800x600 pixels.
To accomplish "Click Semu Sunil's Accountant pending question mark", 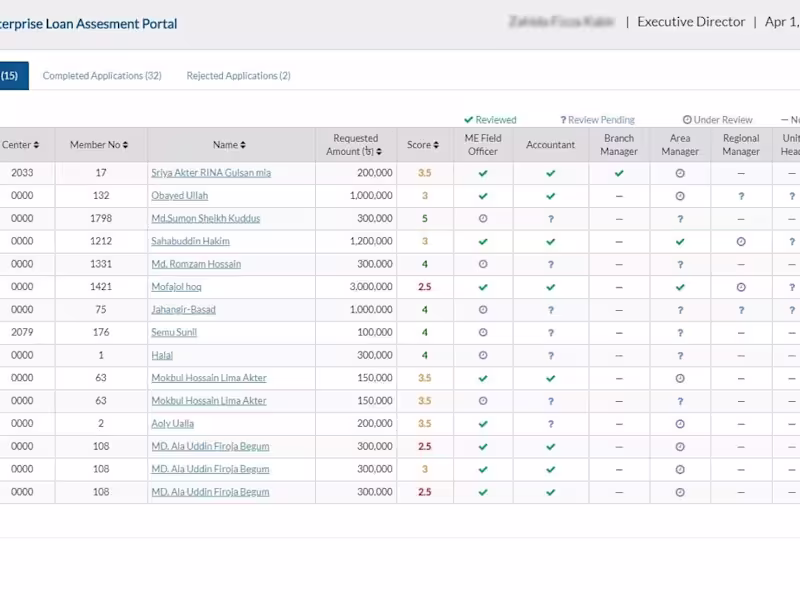I will coord(551,333).
